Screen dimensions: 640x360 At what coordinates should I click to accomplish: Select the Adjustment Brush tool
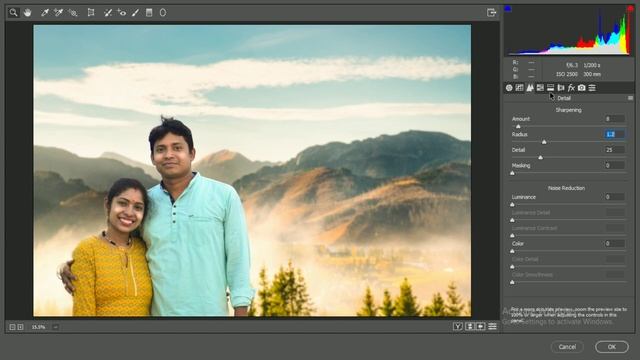point(135,13)
